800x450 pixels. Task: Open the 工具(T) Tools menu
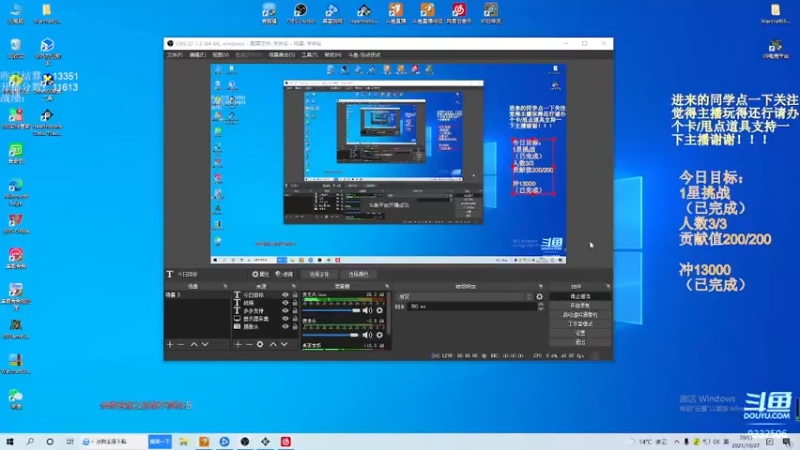point(309,55)
